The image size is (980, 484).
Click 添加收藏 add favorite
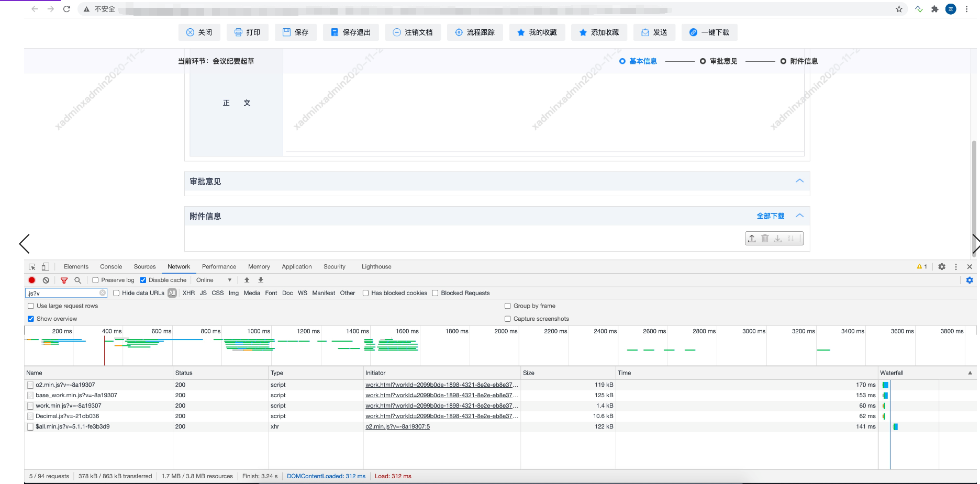coord(599,32)
